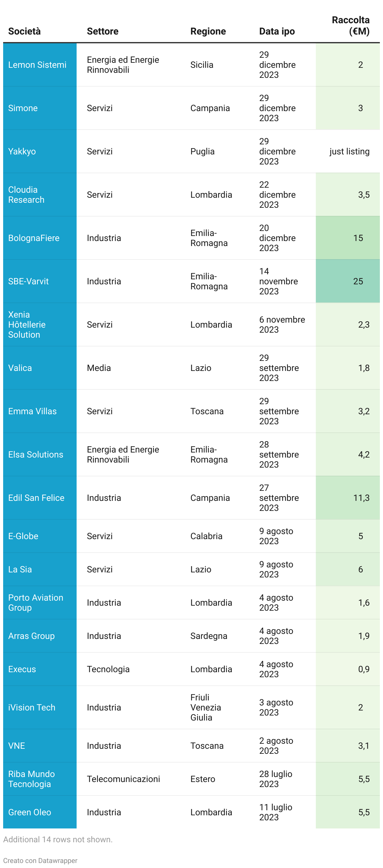Click the Raccolta (€M) column header
The image size is (383, 868).
click(x=350, y=26)
